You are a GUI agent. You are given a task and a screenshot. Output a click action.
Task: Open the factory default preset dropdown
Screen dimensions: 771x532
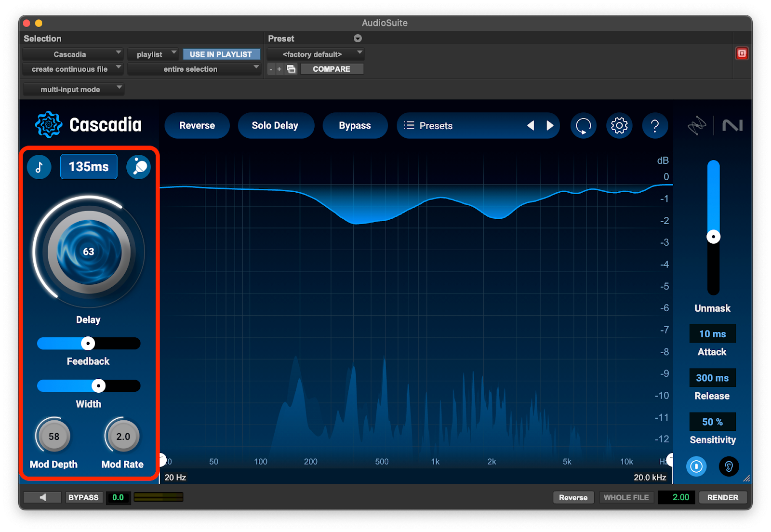tap(316, 54)
